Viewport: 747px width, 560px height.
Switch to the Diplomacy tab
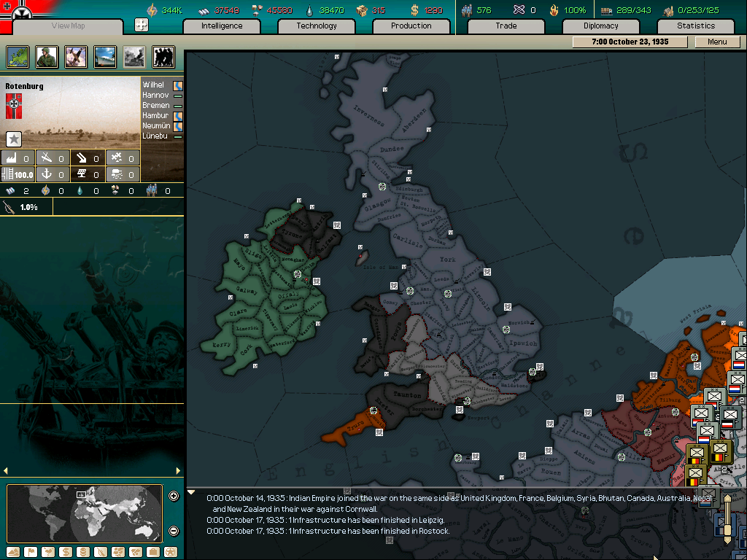(600, 26)
